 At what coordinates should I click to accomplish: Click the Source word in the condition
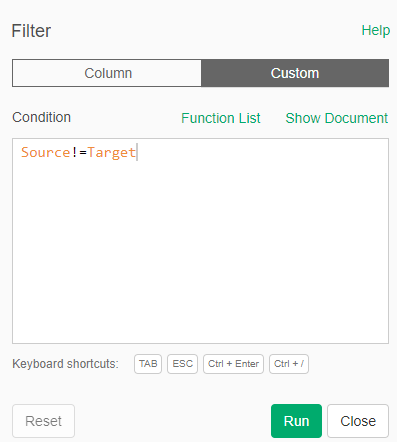[46, 152]
